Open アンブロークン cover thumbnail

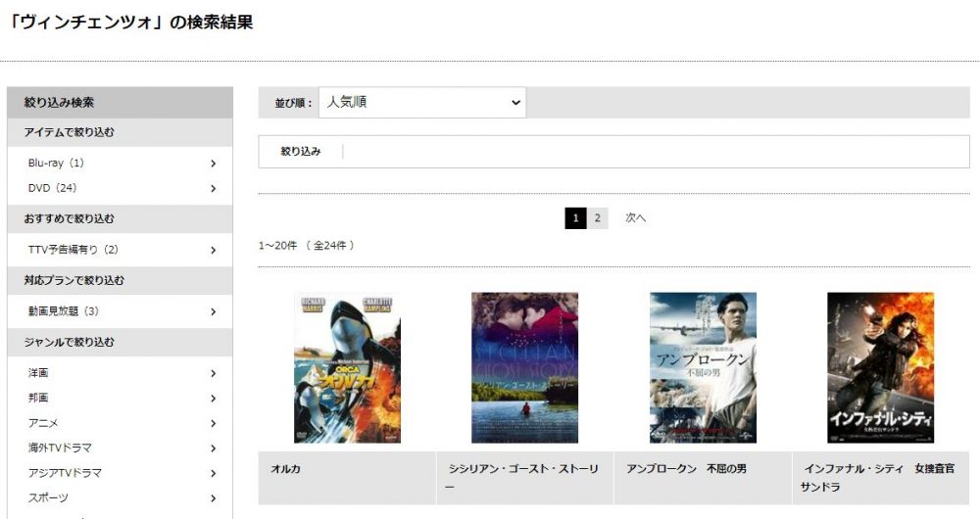point(703,368)
